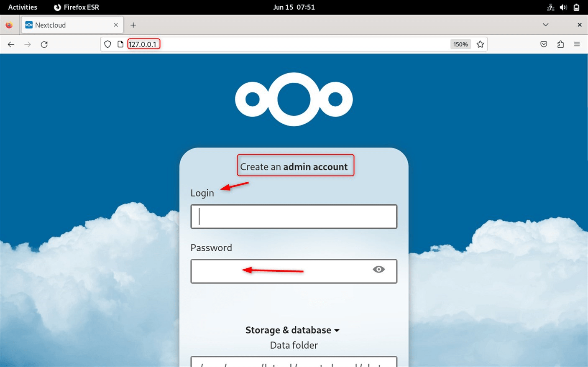Reload the Nextcloud page
This screenshot has width=588, height=367.
click(x=44, y=44)
